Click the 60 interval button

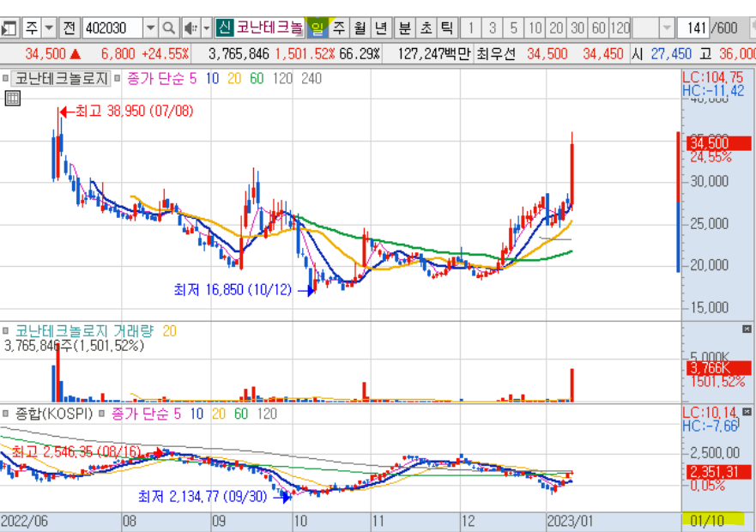[598, 28]
